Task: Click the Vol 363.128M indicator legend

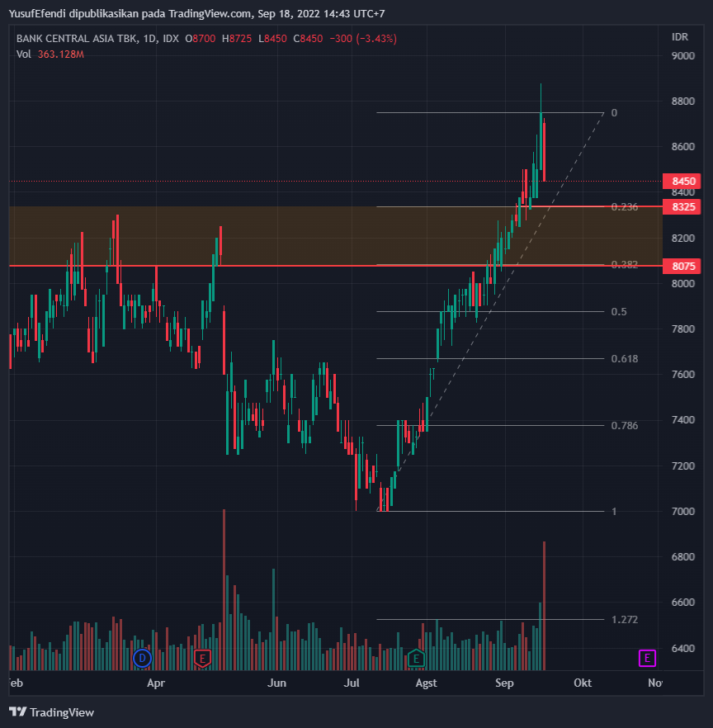Action: point(50,54)
